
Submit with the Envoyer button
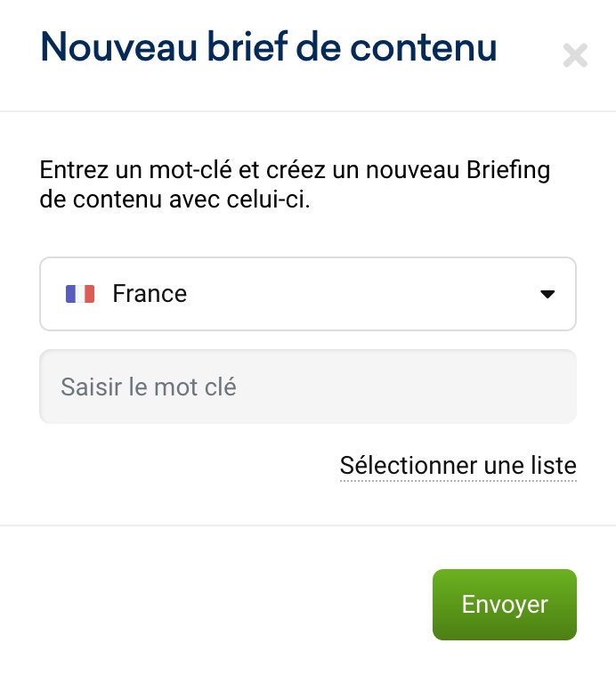[x=505, y=604]
